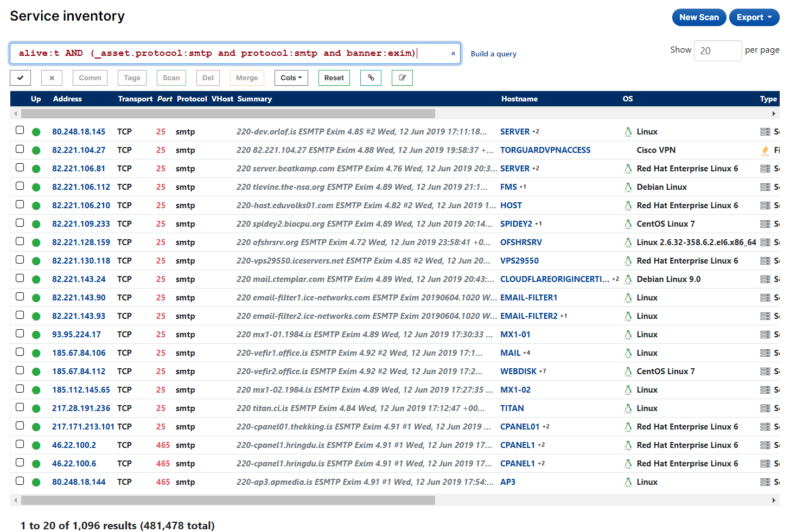The height and width of the screenshot is (532, 790).
Task: Click the server Type icon for 80.248.18.145
Action: pos(765,131)
